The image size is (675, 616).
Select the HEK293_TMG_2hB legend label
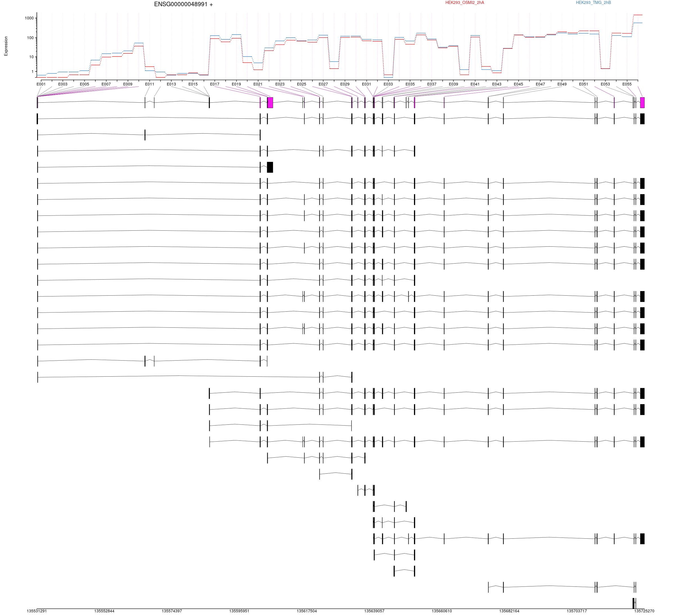click(593, 3)
